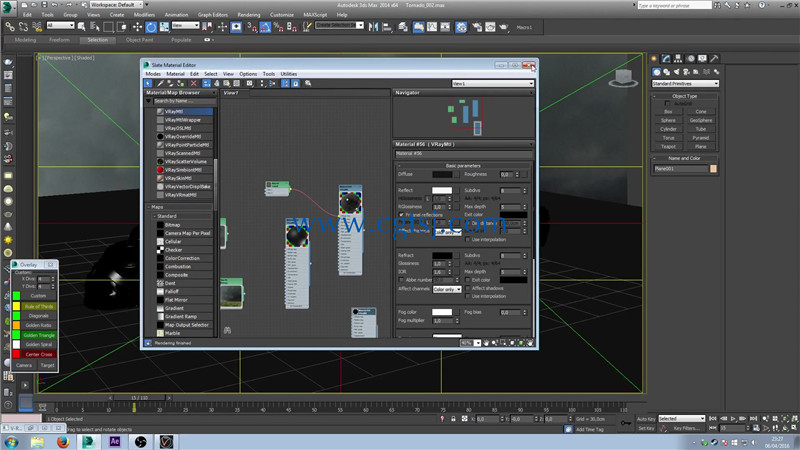Toggle the Fresnel reflections checkbox

401,215
